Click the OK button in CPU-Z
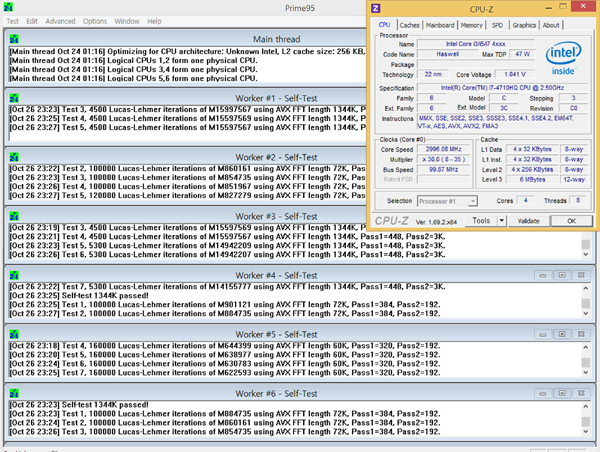 [571, 221]
